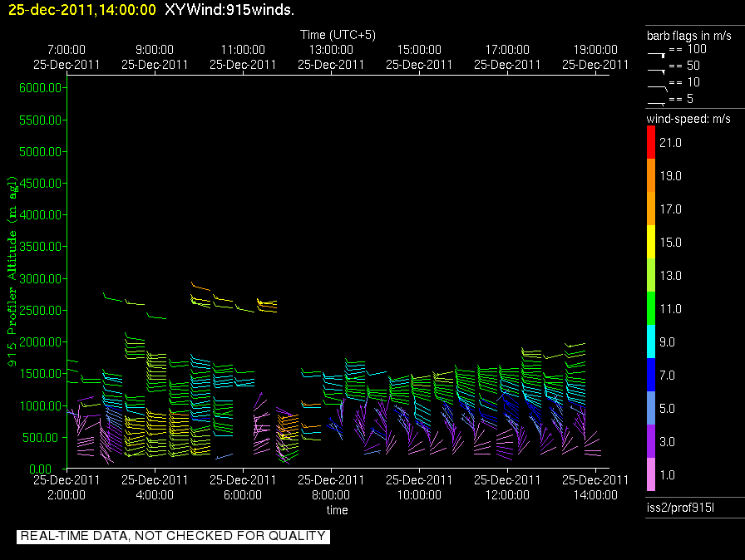Click the bottom 'time' axis title
This screenshot has height=560, width=745.
[x=338, y=510]
